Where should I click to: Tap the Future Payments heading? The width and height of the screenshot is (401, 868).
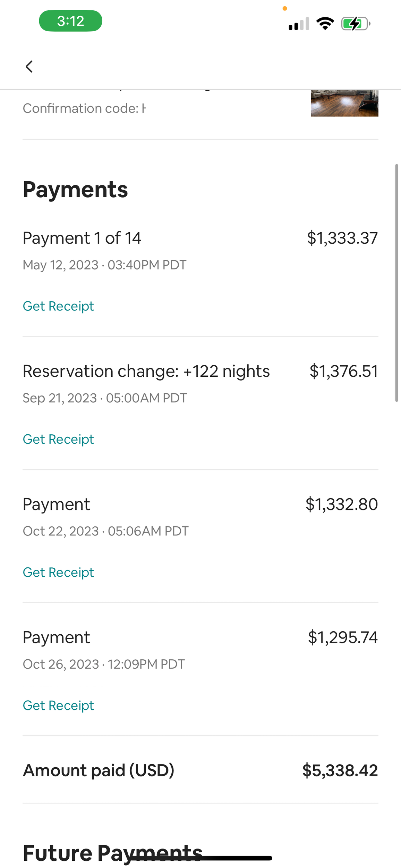(113, 853)
